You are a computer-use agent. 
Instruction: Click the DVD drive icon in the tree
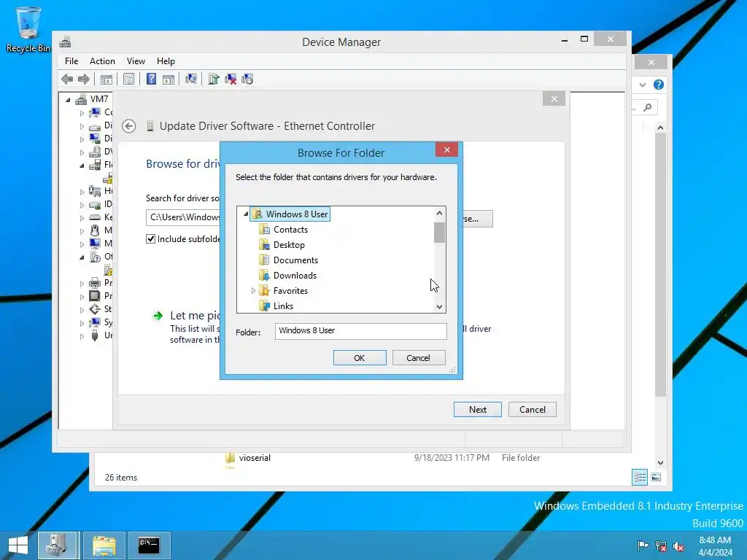95,152
